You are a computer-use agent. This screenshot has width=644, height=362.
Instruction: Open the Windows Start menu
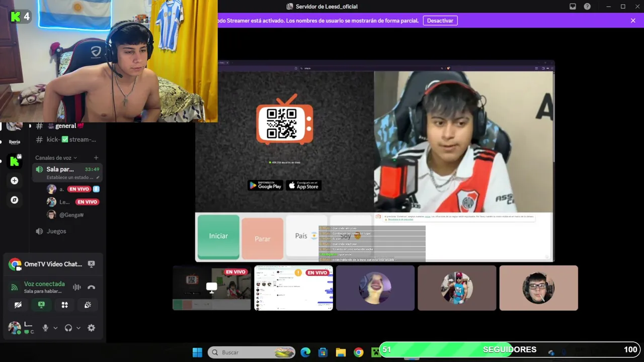(x=197, y=352)
